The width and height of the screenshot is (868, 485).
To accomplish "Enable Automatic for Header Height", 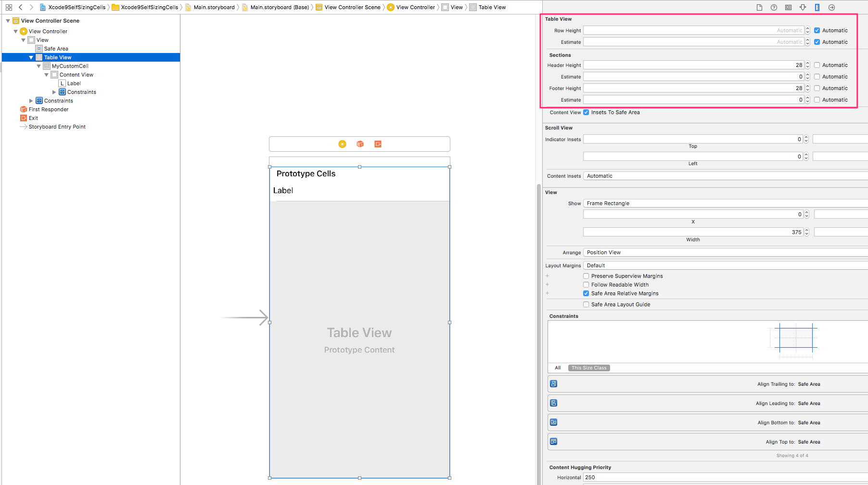I will click(817, 65).
